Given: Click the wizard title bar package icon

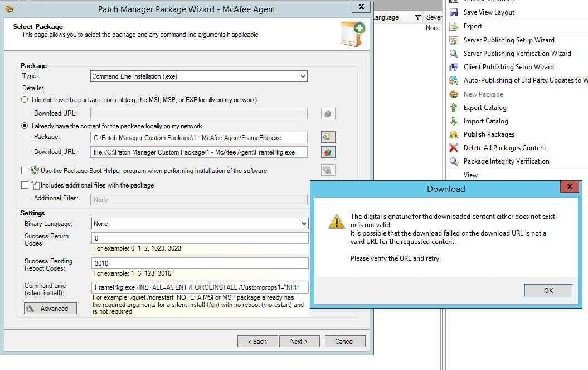Looking at the screenshot, I should tap(9, 9).
